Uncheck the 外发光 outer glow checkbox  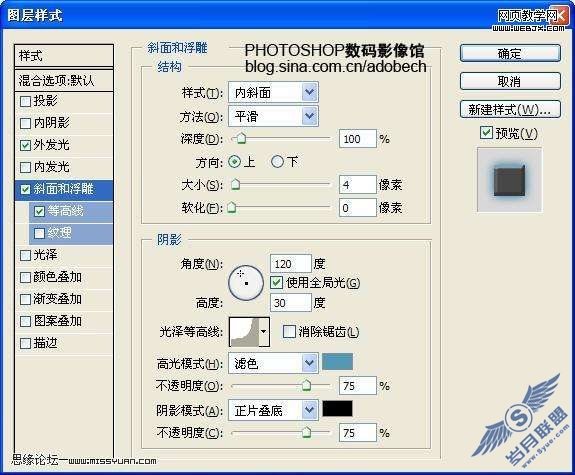point(25,145)
